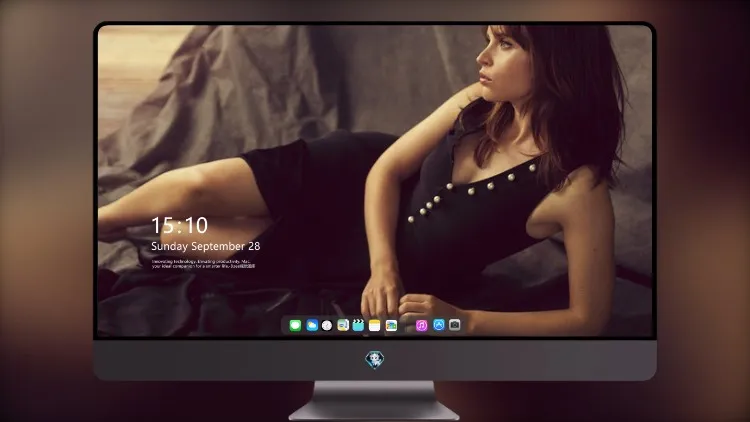This screenshot has width=750, height=422.
Task: Open the yellow Notes app
Action: 375,326
